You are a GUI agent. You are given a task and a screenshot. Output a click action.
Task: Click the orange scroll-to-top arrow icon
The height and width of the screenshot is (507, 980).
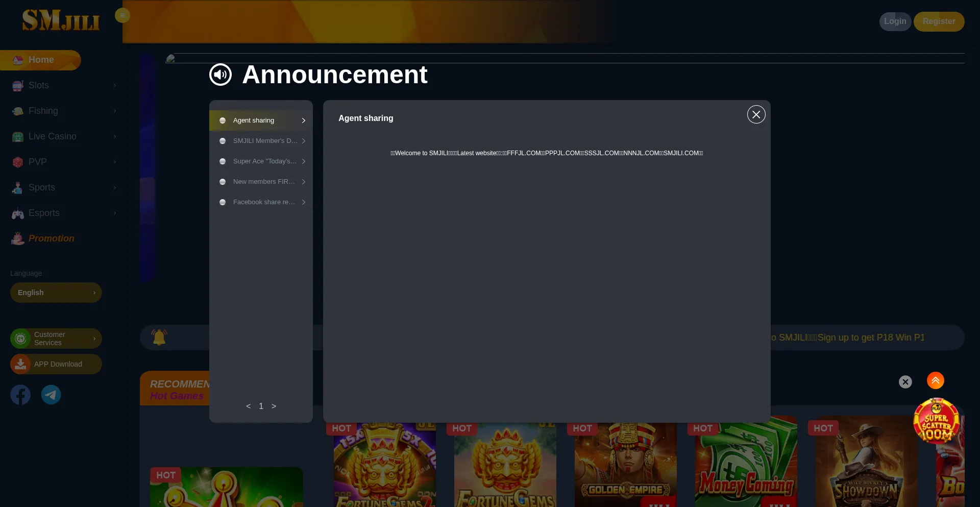[x=935, y=380]
